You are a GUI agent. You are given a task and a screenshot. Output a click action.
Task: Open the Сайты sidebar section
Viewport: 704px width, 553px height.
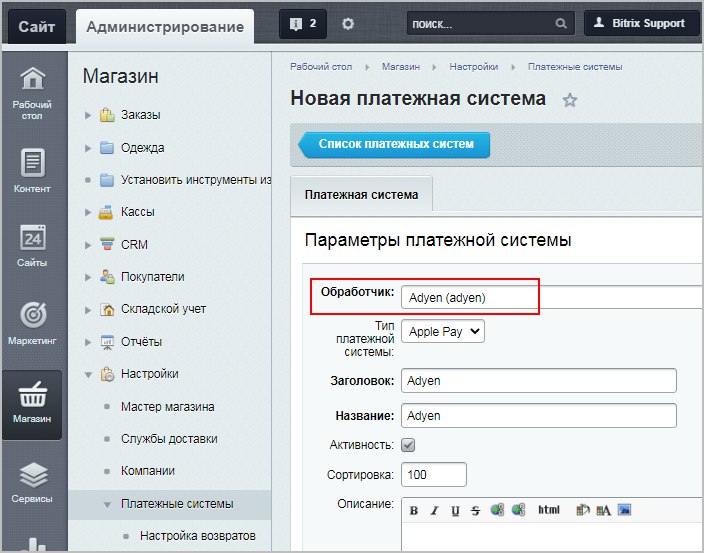[32, 246]
